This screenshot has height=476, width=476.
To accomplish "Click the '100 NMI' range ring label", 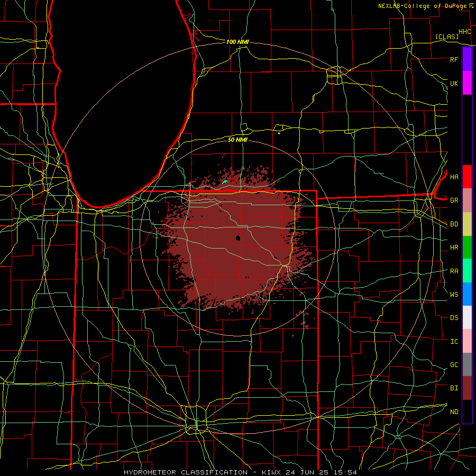I will pyautogui.click(x=237, y=42).
